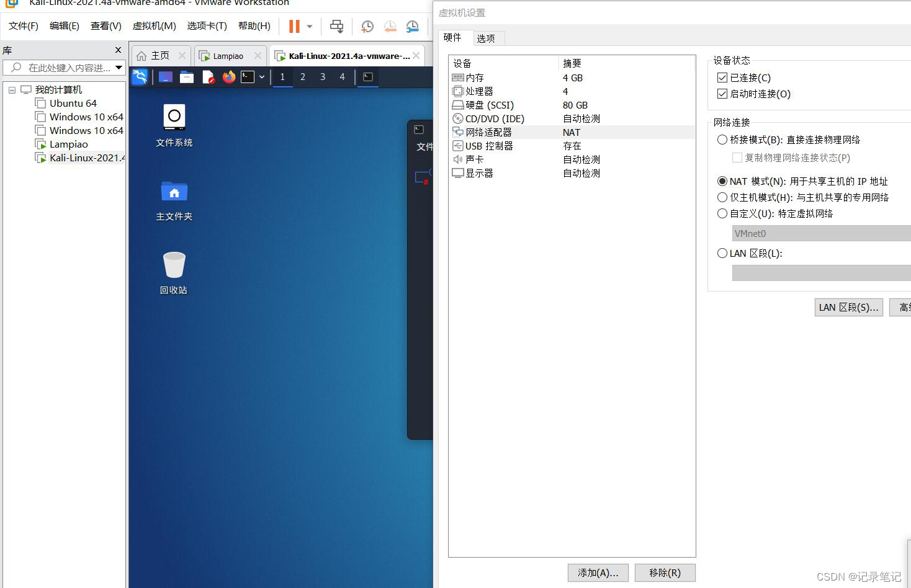Screen dimensions: 911x588
Task: Click the Remove (移除) hardware button
Action: (x=665, y=572)
